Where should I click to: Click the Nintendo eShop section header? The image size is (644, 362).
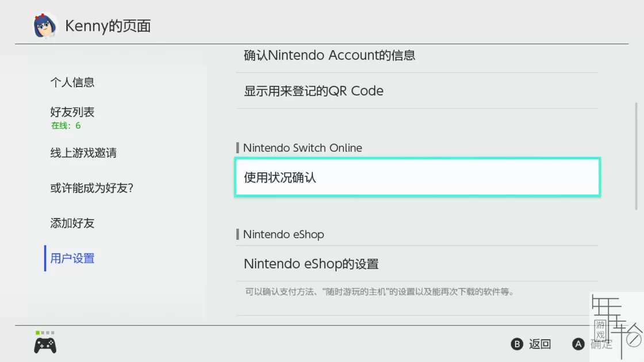[x=283, y=234]
